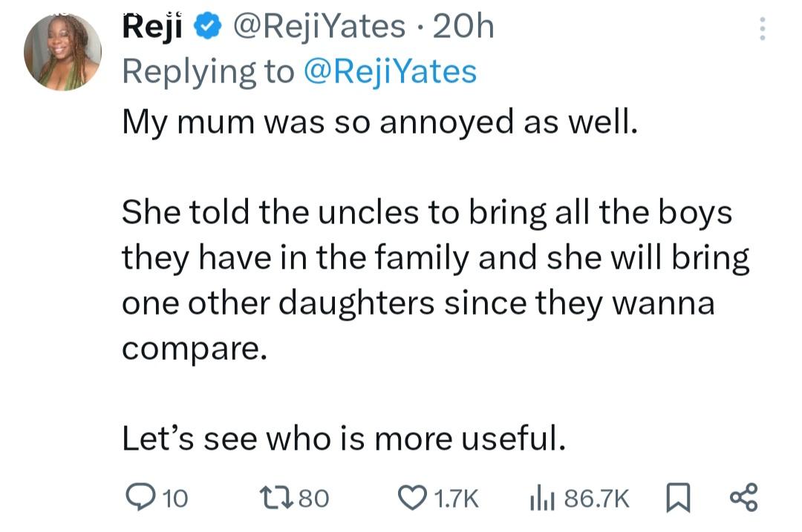Viewport: 802px width, 532px height.
Task: Open Reji's profile picture
Action: point(62,52)
